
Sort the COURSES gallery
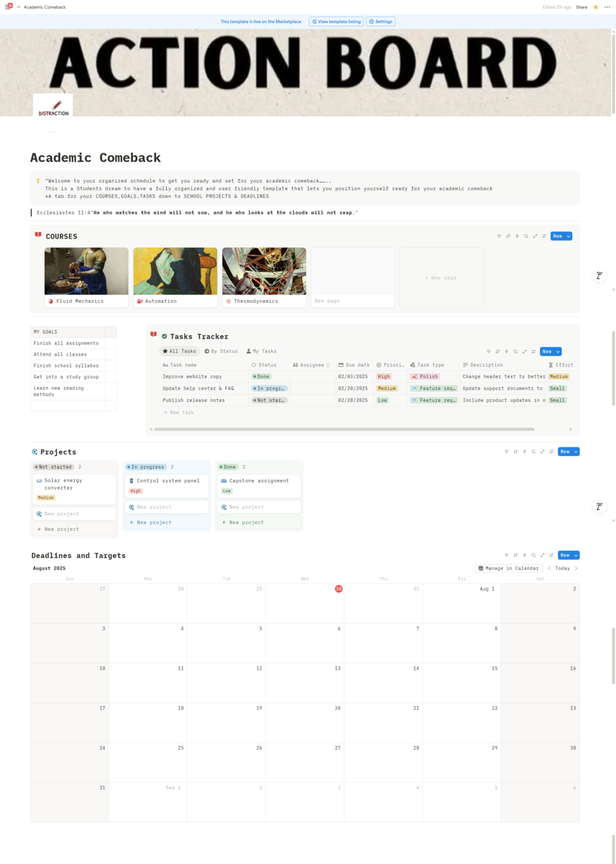point(508,236)
